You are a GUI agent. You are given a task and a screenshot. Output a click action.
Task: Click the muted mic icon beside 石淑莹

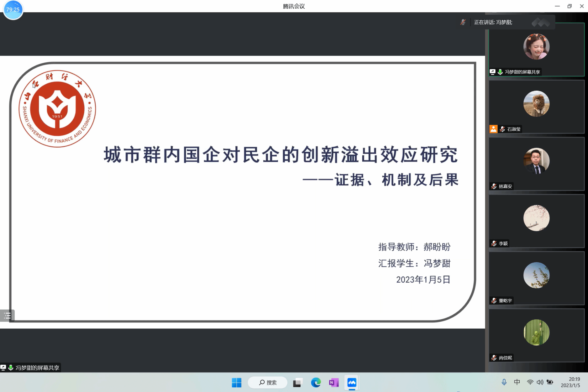502,129
